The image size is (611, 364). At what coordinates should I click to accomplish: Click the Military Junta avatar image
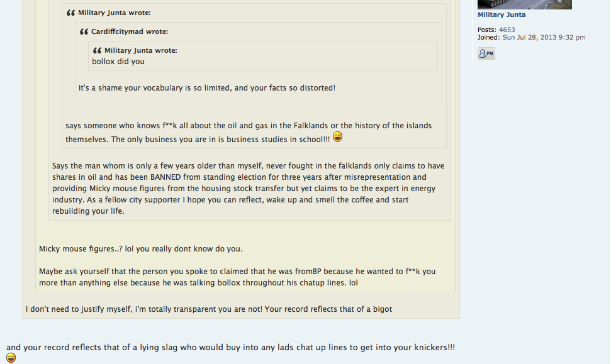tap(524, 4)
